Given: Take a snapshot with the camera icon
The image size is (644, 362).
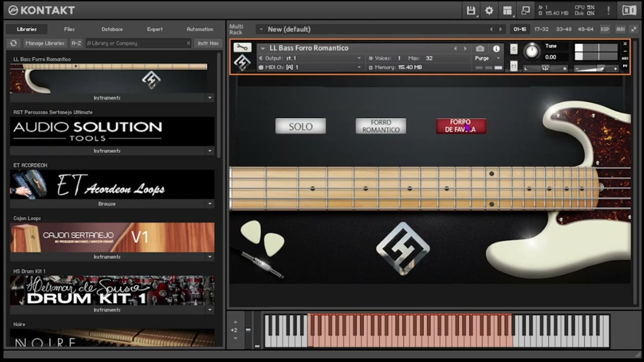Looking at the screenshot, I should [480, 49].
